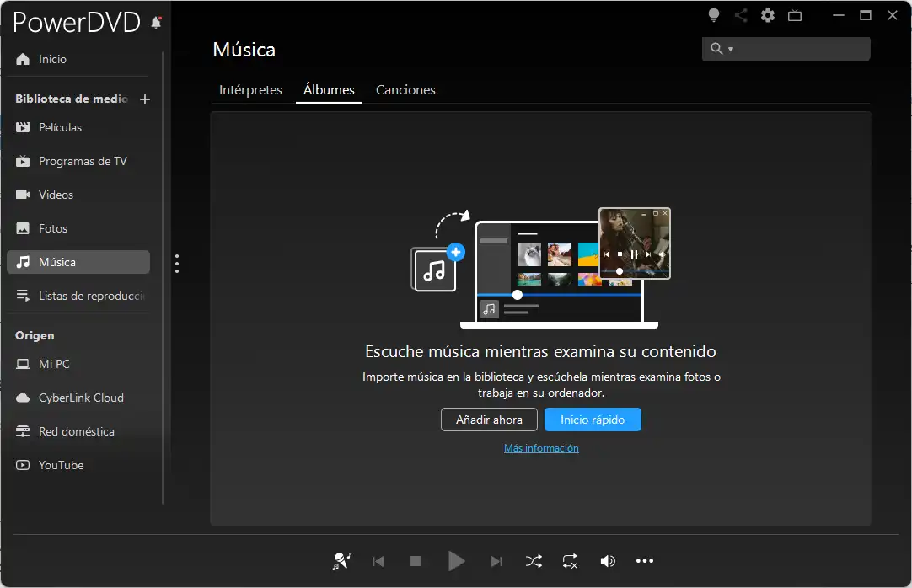Click the Inicio rápido button

[593, 420]
